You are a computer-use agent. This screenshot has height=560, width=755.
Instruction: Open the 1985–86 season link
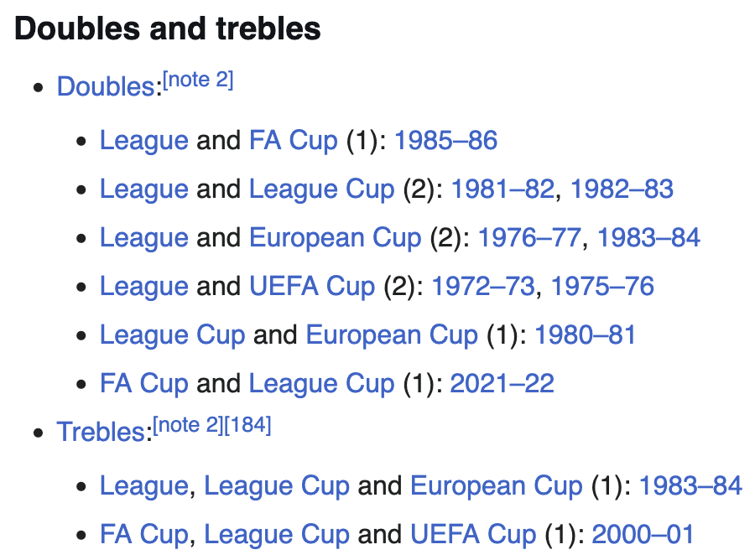click(445, 141)
